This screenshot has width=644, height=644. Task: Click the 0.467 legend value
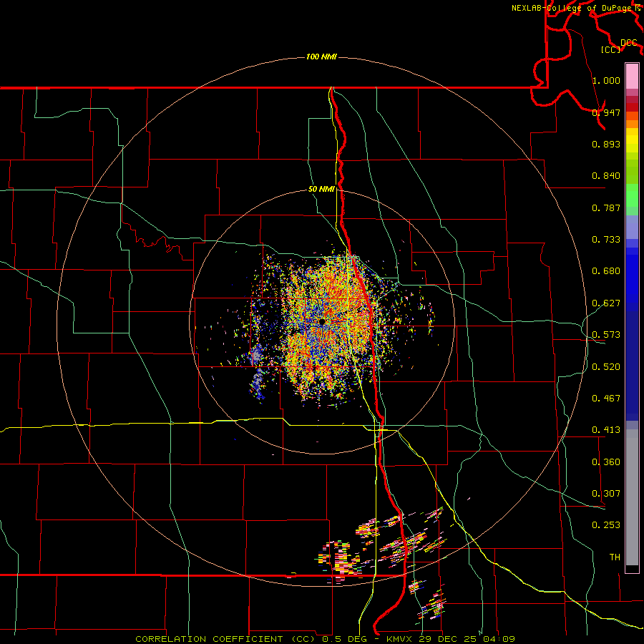606,399
